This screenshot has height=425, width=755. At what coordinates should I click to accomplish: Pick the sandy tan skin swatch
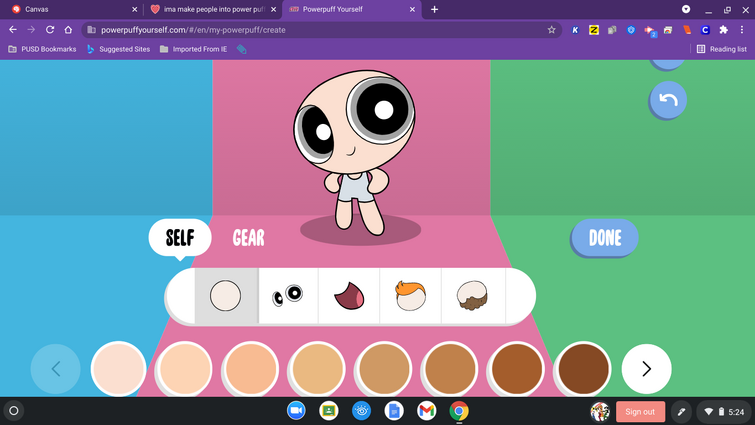(x=317, y=369)
